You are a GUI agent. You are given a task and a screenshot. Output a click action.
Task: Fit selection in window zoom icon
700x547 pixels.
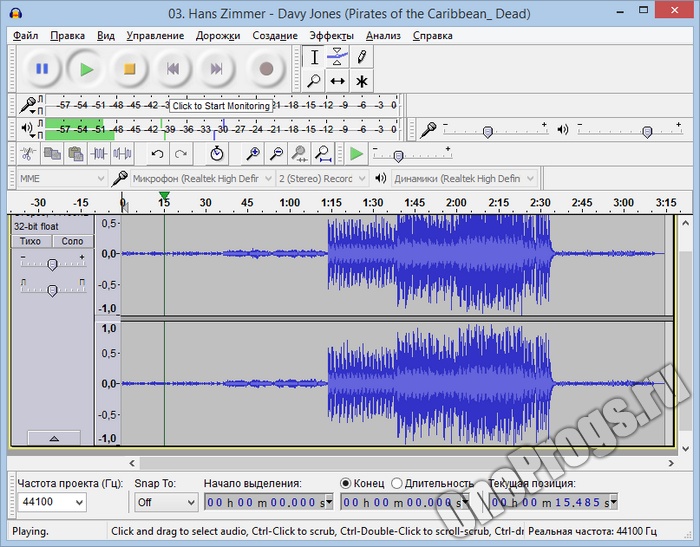tap(299, 154)
